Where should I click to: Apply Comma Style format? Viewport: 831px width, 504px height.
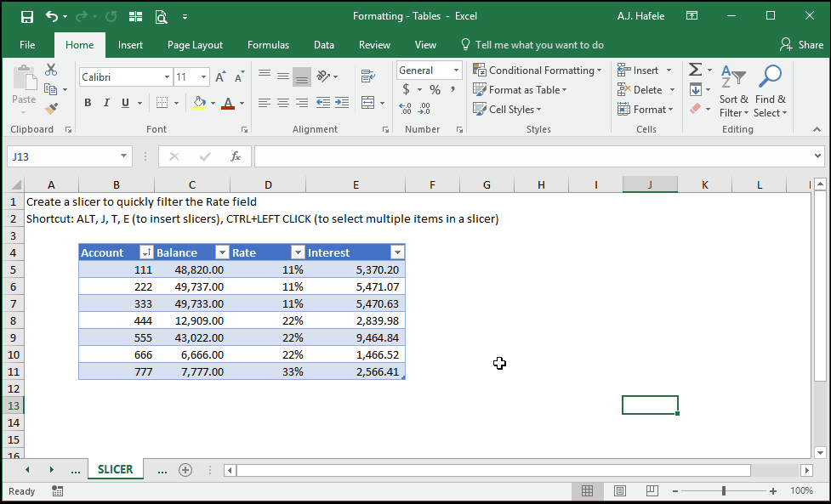tap(453, 89)
